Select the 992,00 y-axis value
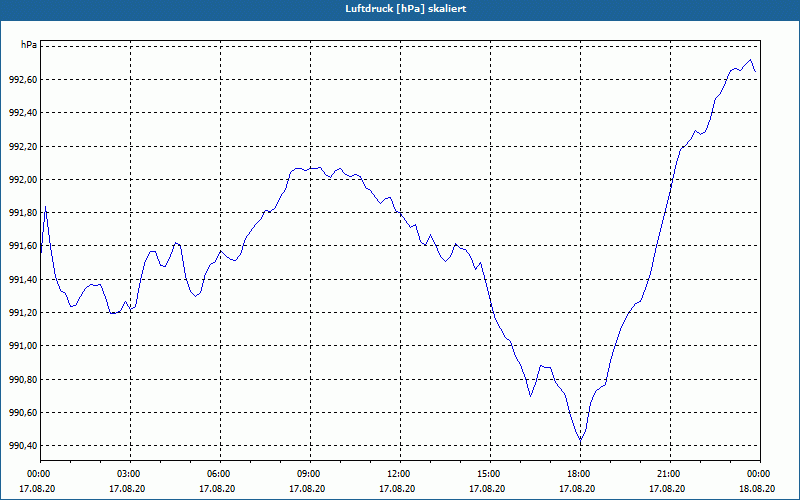 point(22,180)
